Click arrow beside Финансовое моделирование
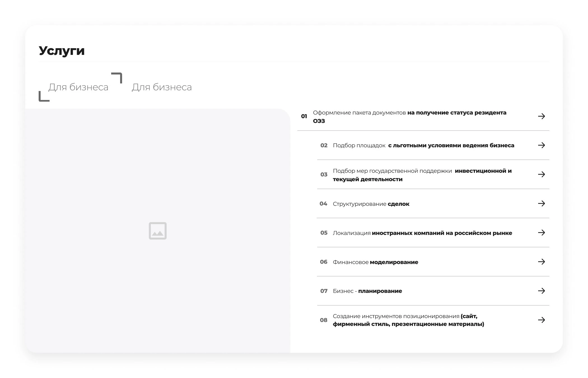 tap(541, 262)
